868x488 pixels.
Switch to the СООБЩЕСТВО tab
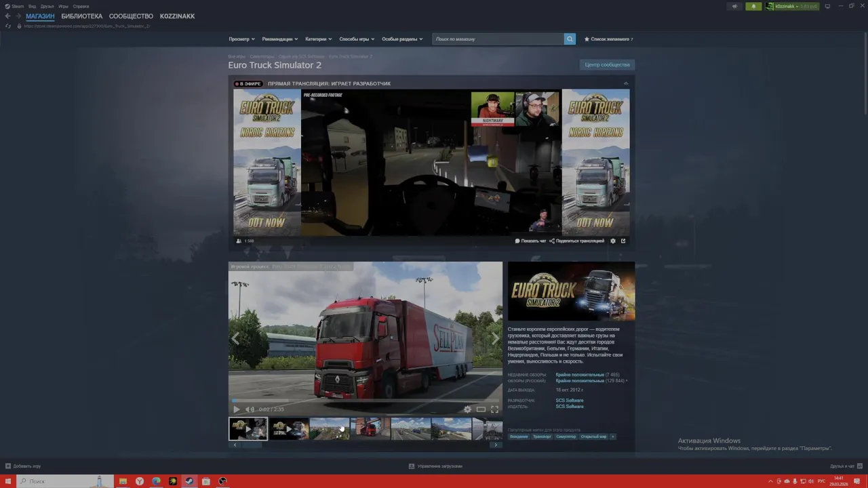pyautogui.click(x=131, y=16)
